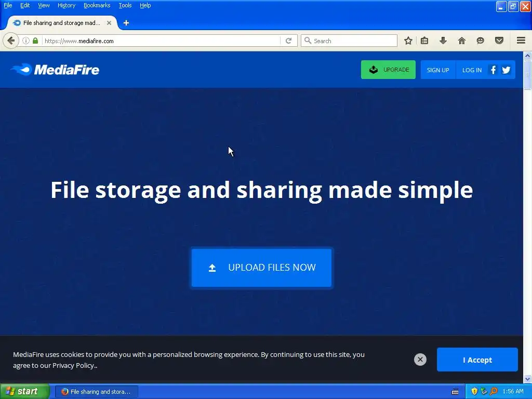This screenshot has height=399, width=532.
Task: Open the History menu
Action: click(x=66, y=5)
